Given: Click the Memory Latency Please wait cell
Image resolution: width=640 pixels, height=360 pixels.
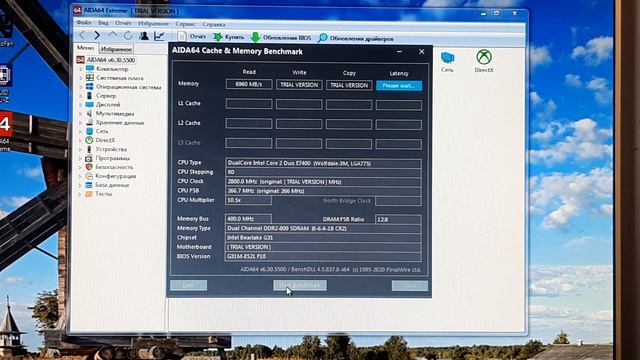Looking at the screenshot, I should click(399, 86).
